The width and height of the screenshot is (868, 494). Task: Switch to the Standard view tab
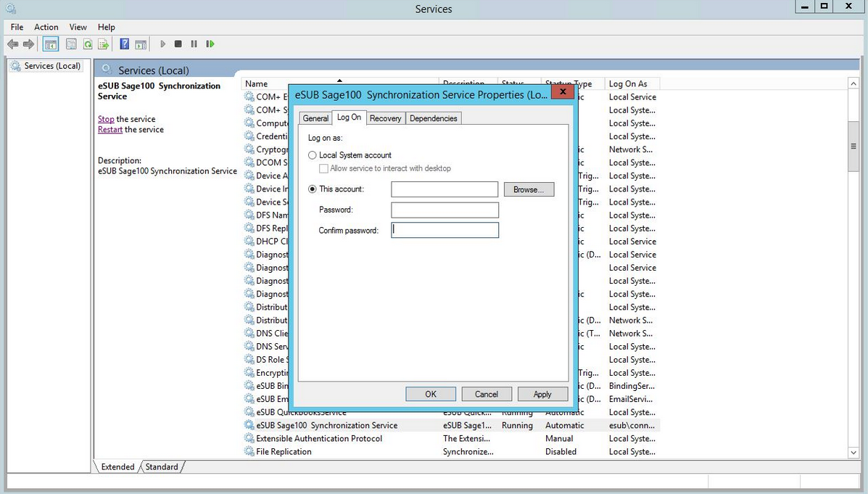(162, 467)
